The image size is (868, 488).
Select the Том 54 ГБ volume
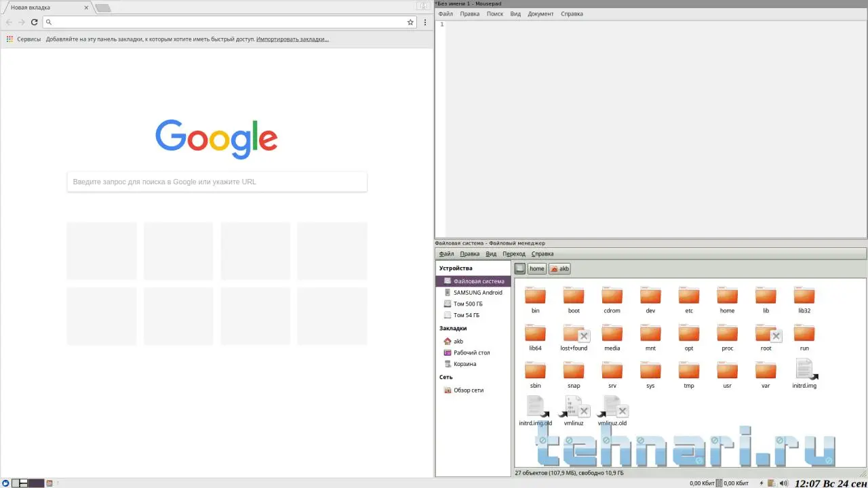click(473, 315)
